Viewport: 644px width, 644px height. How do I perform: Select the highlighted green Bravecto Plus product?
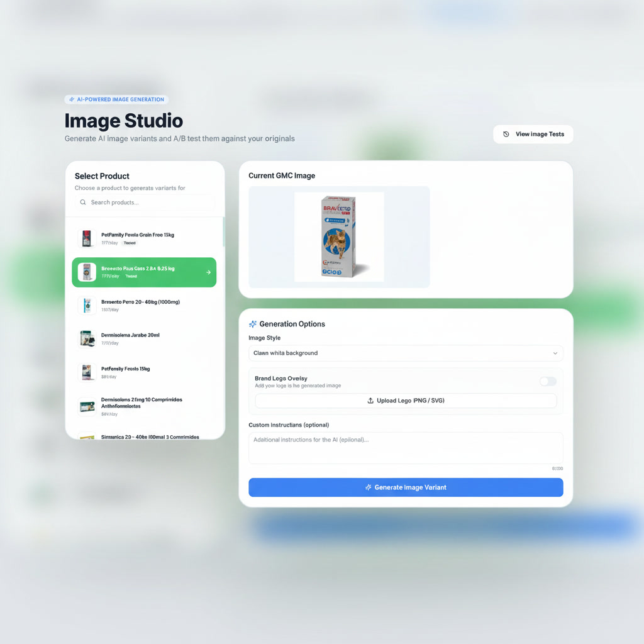tap(144, 272)
